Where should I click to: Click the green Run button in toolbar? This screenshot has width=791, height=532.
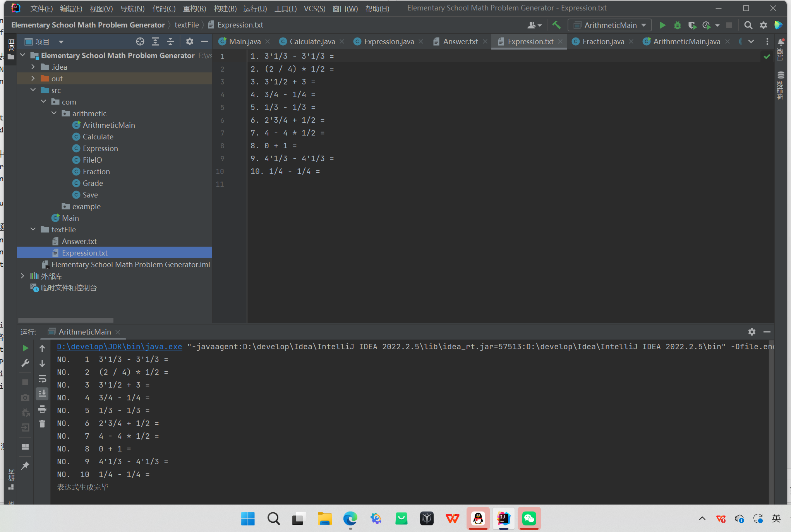pyautogui.click(x=662, y=25)
